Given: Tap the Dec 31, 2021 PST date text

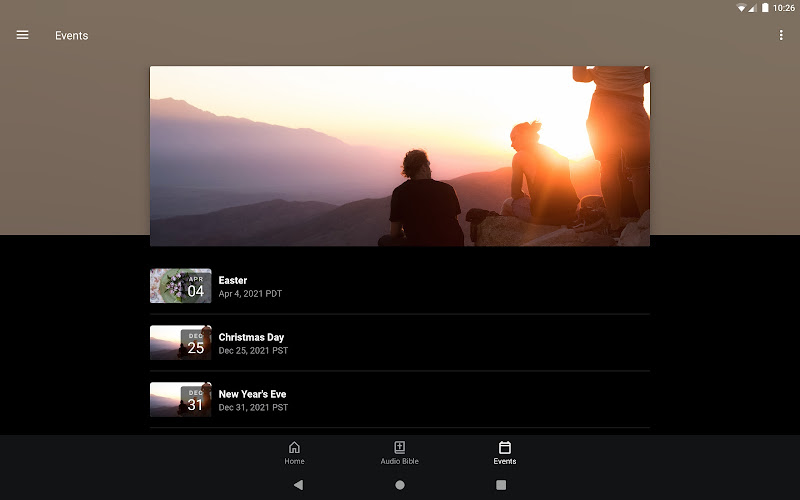Looking at the screenshot, I should 253,408.
